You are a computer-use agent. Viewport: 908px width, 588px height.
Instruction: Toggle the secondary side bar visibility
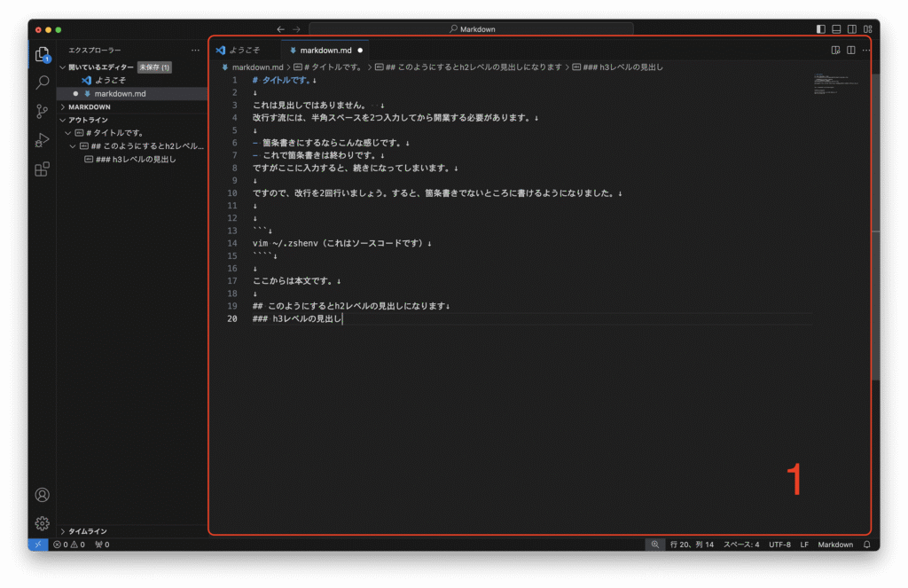click(852, 29)
